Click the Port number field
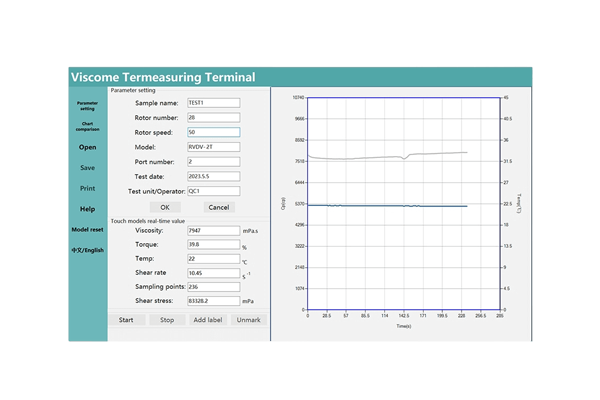Viewport: 600px width, 400px height. [x=212, y=161]
